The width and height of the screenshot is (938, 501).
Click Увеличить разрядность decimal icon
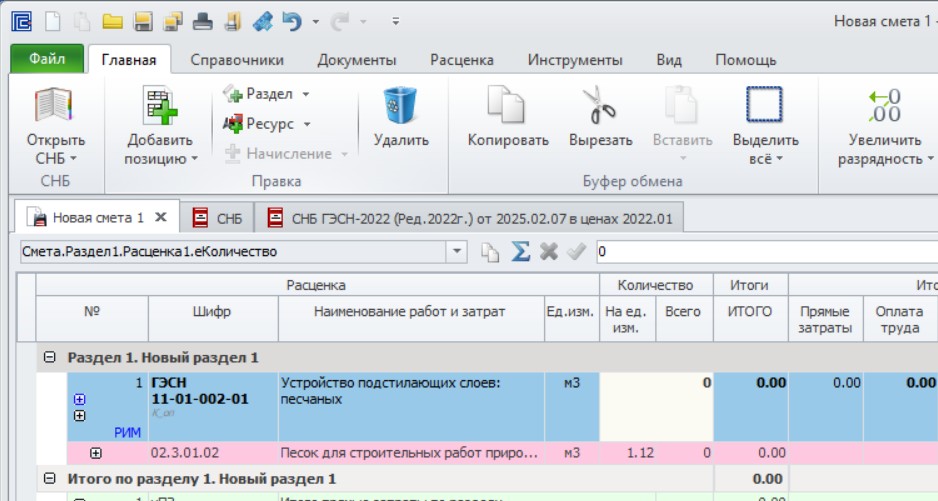coord(885,105)
